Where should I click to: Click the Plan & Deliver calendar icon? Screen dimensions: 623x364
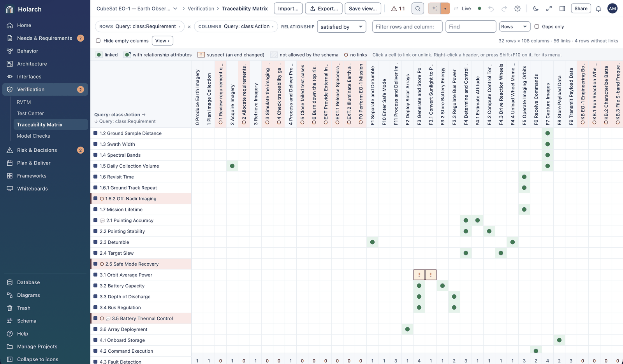click(10, 163)
